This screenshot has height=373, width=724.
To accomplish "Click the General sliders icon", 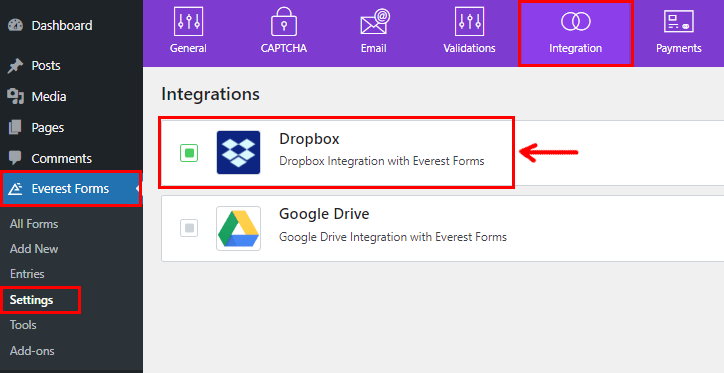I will click(x=188, y=21).
